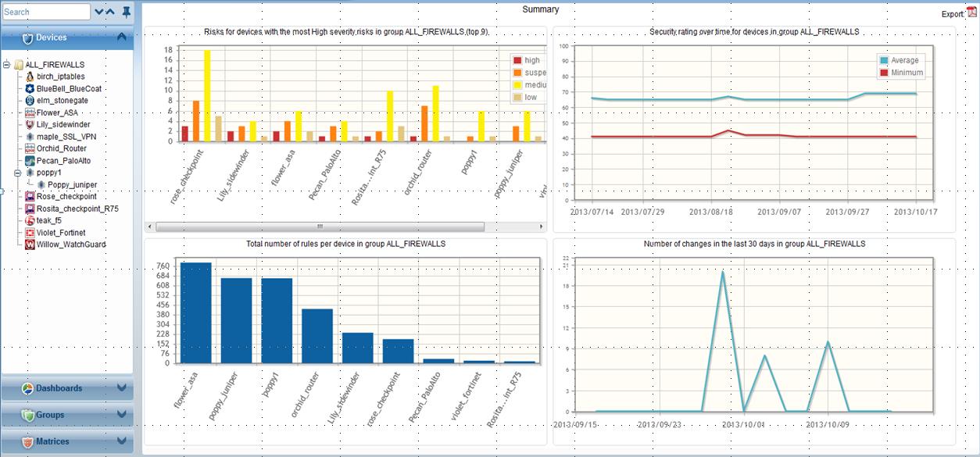Image resolution: width=980 pixels, height=457 pixels.
Task: Click the Willow_WatchGuard red W icon
Action: tap(30, 245)
